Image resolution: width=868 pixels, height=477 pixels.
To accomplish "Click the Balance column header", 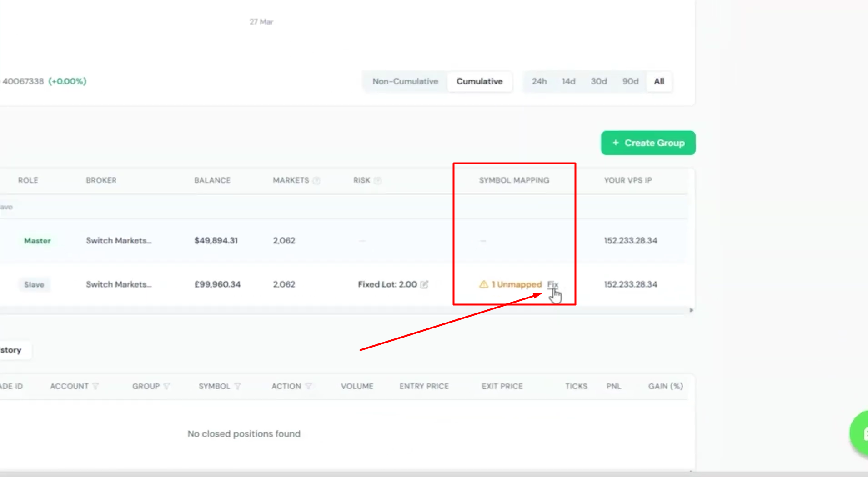I will 212,180.
